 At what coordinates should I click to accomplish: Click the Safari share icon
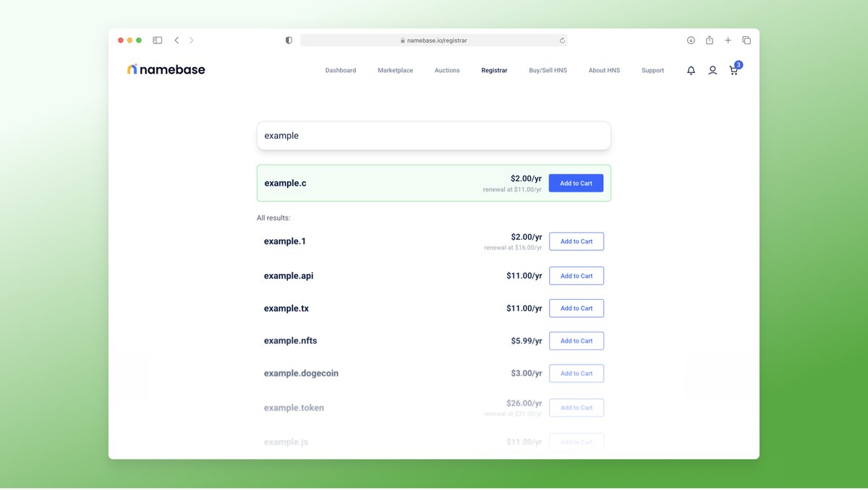710,40
